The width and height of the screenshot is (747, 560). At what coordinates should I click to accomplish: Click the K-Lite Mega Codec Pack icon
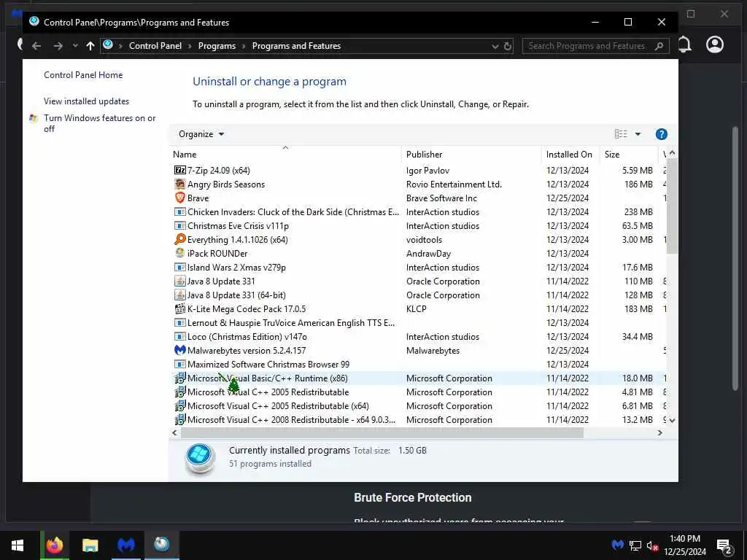pyautogui.click(x=179, y=308)
